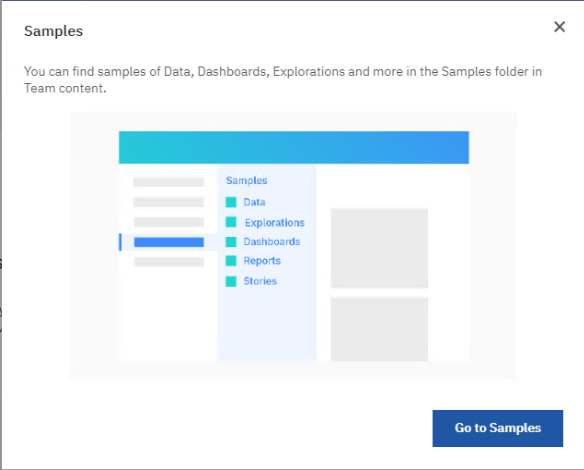
Task: Select the Stories label in the illustration
Action: (x=260, y=281)
